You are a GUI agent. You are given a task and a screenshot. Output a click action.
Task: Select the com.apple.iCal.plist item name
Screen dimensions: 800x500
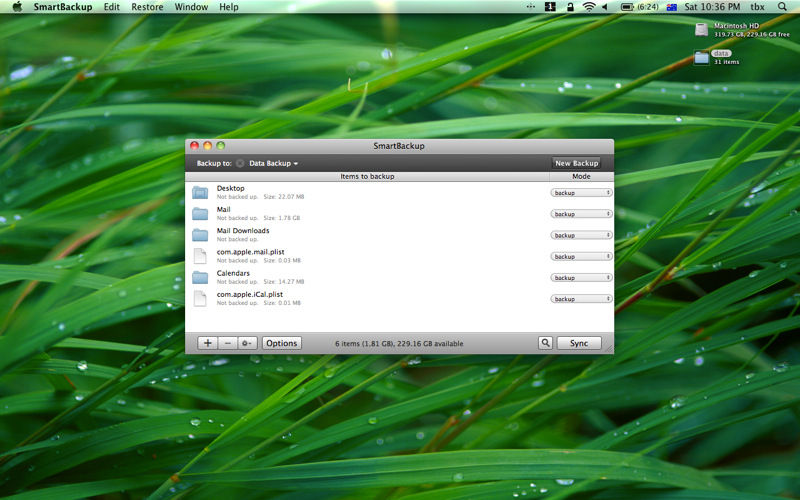pos(249,294)
